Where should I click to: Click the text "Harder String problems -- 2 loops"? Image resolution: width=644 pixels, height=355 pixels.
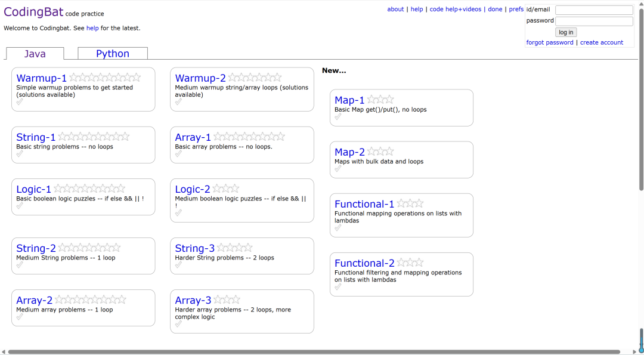(224, 258)
